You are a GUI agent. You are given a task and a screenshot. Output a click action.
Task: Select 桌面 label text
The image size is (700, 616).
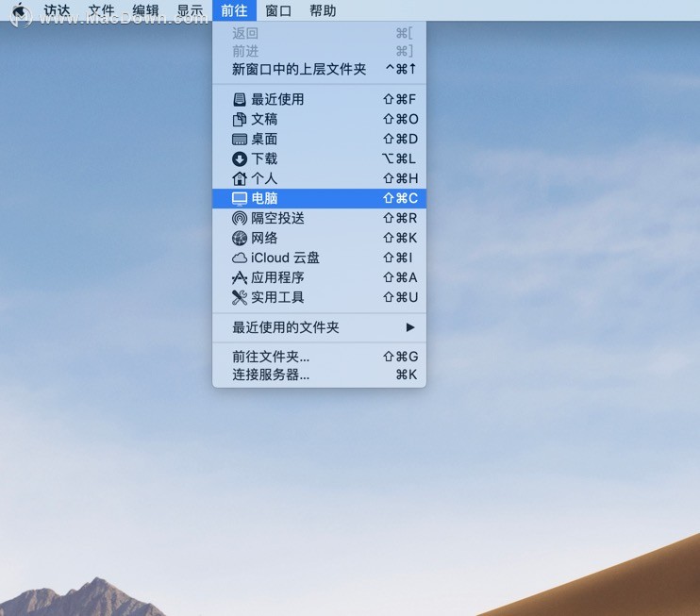264,139
